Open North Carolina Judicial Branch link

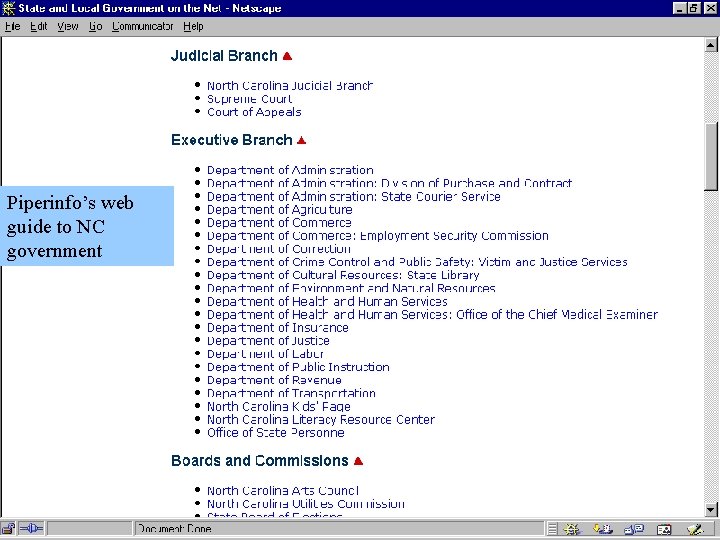(290, 86)
